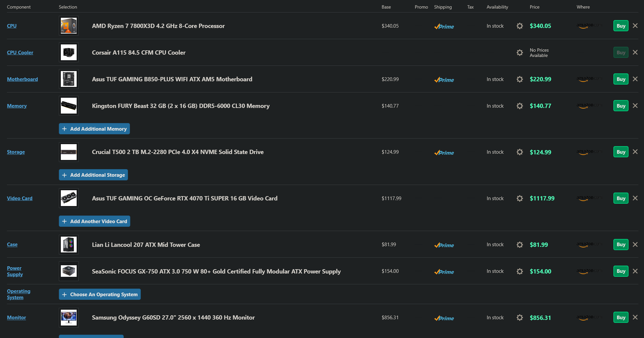Click the Prime shipping icon for power supply
The width and height of the screenshot is (644, 338).
tap(444, 272)
